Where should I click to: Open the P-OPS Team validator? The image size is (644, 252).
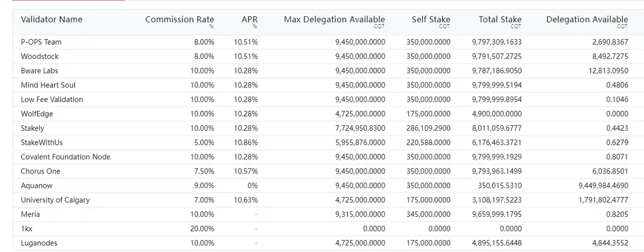coord(41,42)
